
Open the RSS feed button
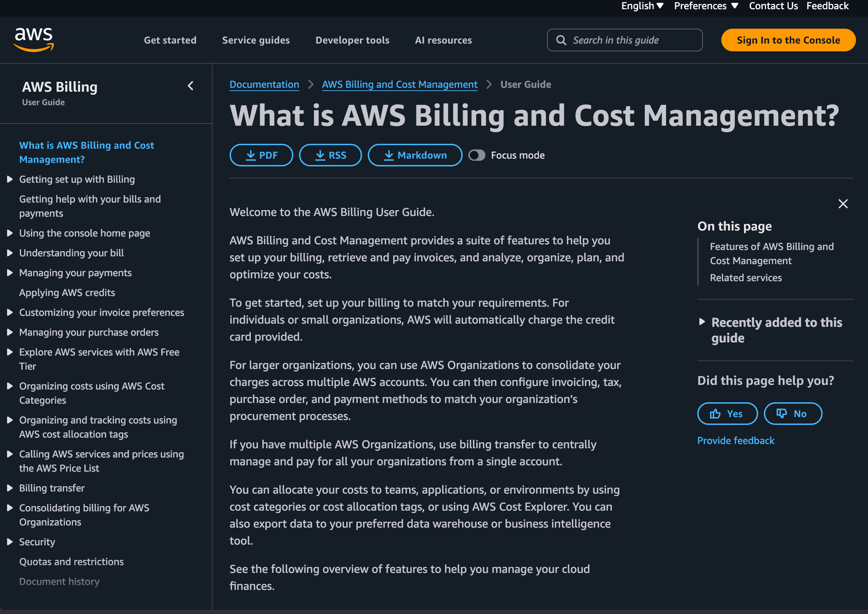tap(330, 155)
